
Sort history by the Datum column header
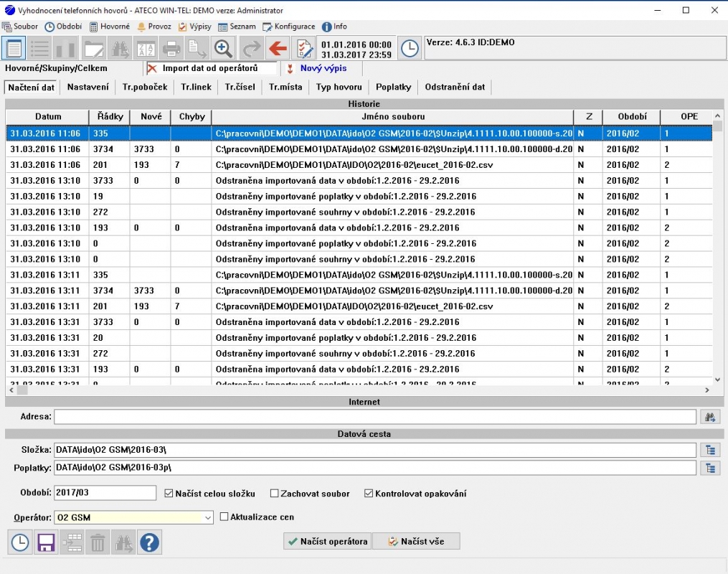pos(47,116)
